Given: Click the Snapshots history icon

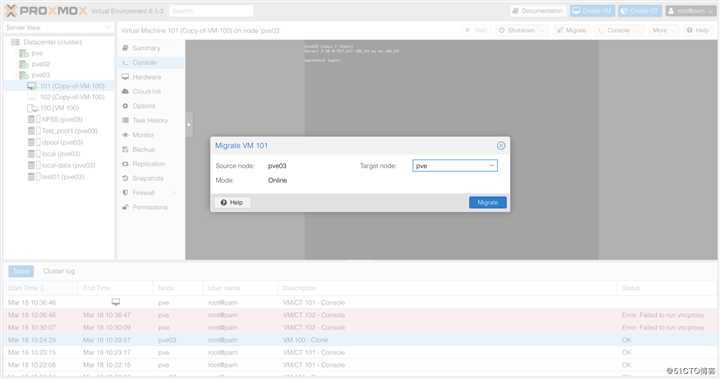Looking at the screenshot, I should [125, 178].
